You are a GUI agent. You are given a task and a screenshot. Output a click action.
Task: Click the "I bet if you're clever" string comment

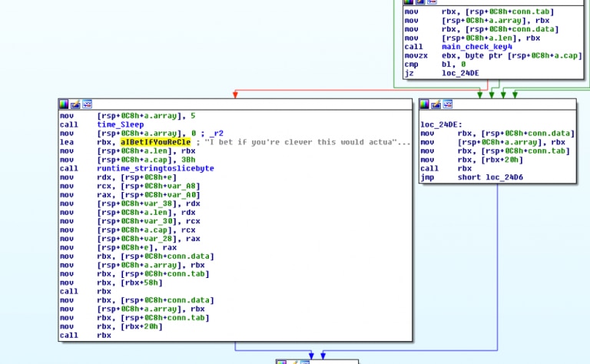tap(307, 142)
